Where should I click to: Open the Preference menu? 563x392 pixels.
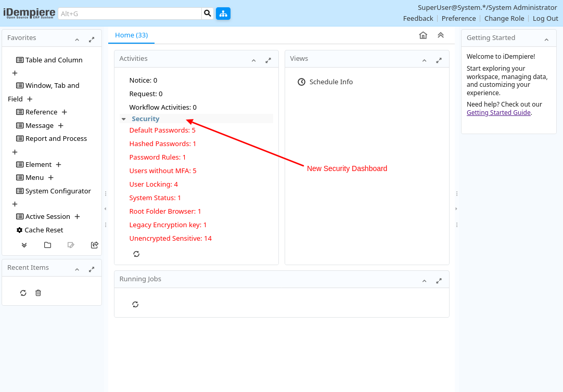tap(458, 18)
